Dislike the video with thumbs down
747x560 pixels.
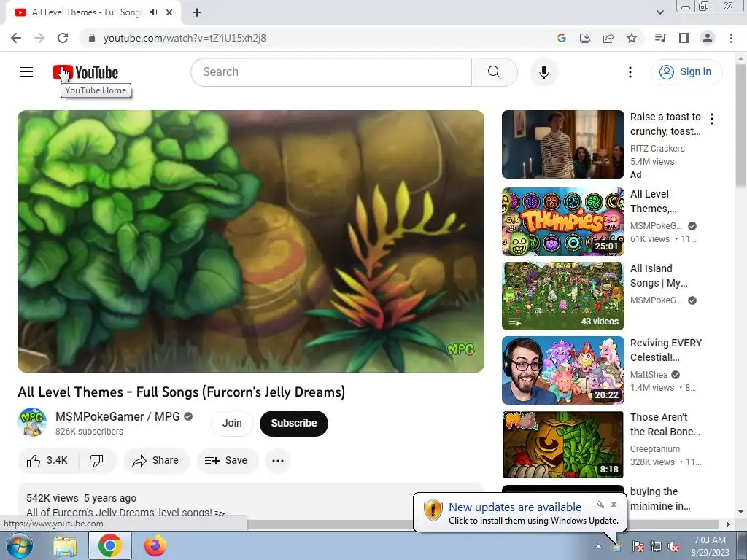[x=97, y=461]
